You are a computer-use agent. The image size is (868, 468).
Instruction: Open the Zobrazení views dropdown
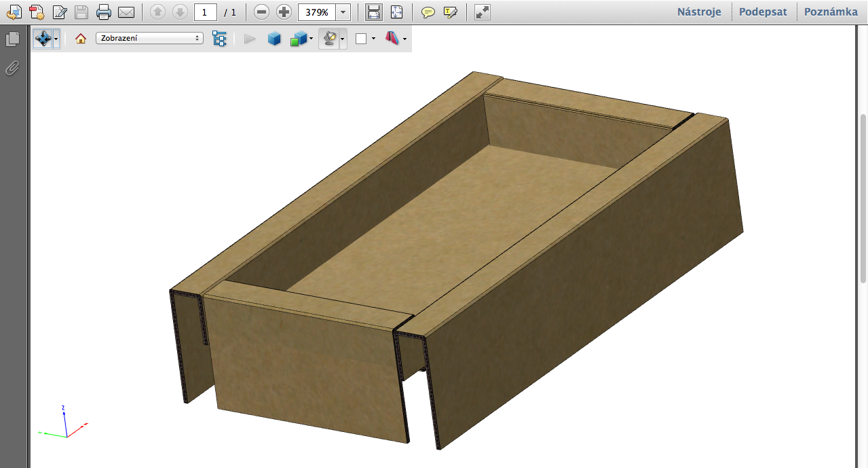point(149,38)
